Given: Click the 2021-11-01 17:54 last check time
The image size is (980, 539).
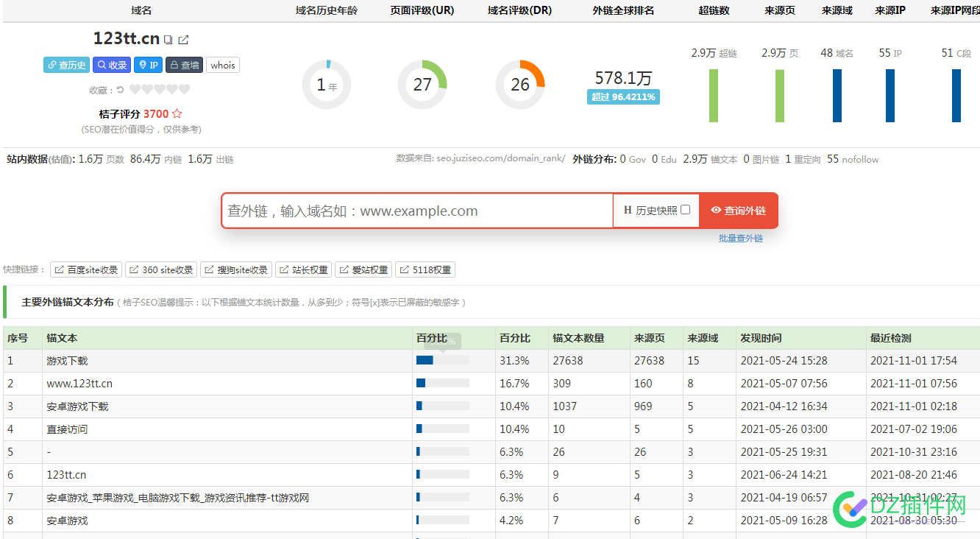Looking at the screenshot, I should 914,361.
